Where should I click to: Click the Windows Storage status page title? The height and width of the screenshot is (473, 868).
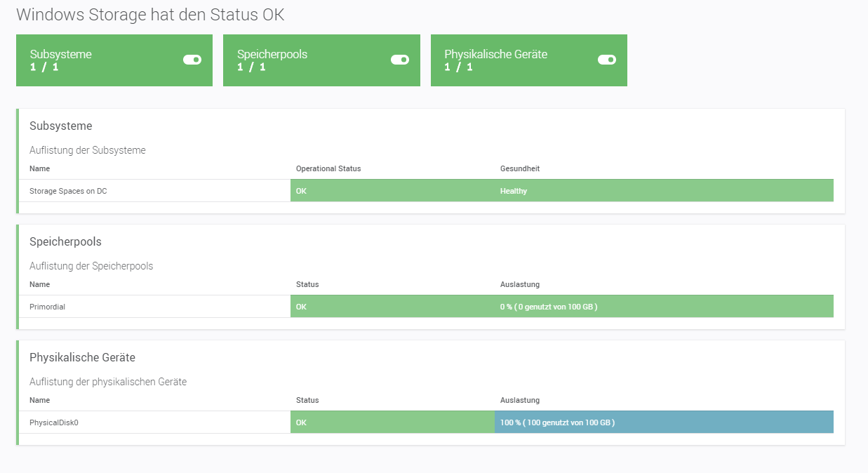click(x=150, y=15)
